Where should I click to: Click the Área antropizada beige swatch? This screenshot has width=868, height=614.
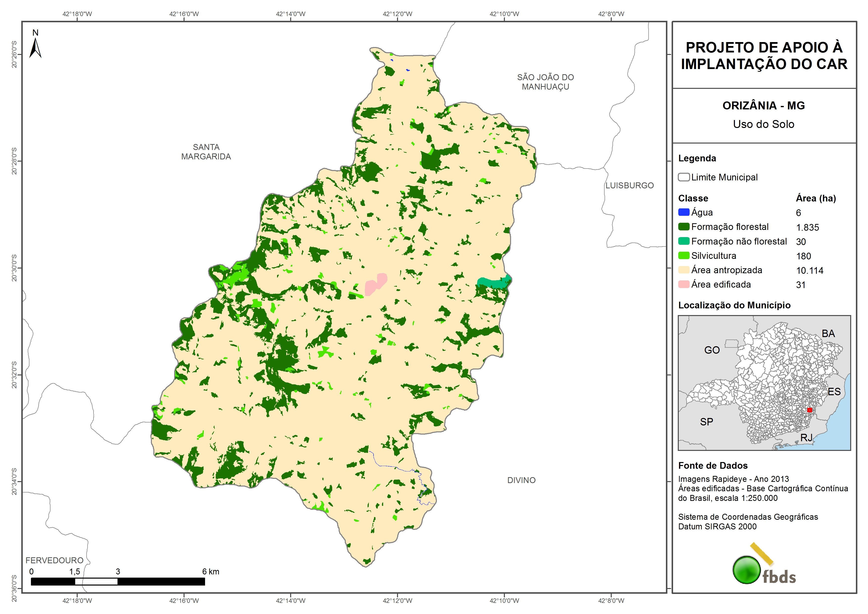tap(683, 270)
